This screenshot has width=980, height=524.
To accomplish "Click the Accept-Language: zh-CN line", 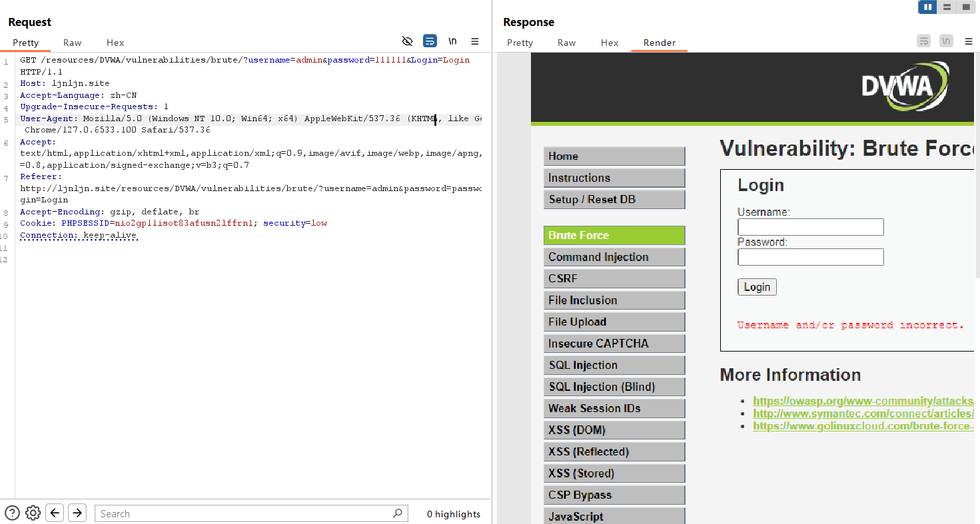I will tap(79, 95).
